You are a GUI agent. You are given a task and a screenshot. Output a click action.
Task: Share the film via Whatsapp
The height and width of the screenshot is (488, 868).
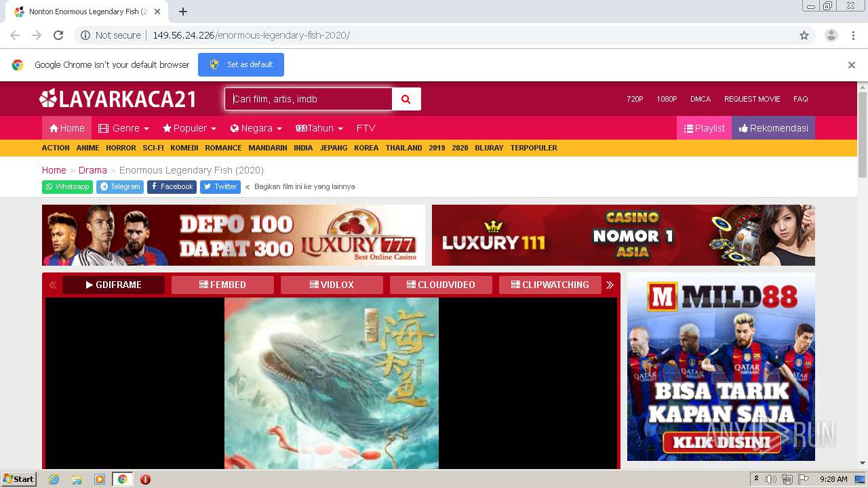tap(67, 187)
